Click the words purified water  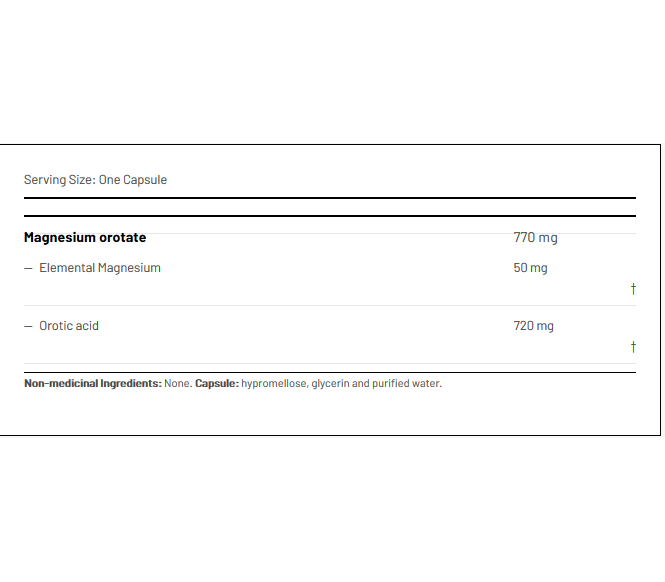pos(407,383)
